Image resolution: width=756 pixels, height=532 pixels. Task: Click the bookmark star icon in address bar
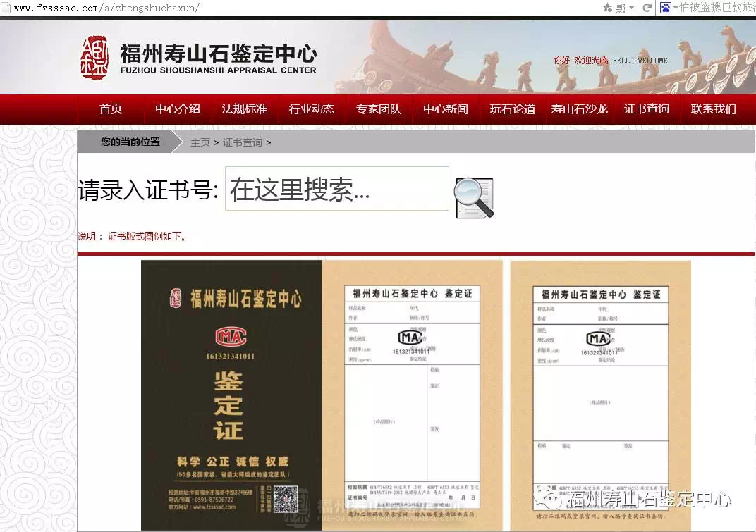pyautogui.click(x=607, y=8)
